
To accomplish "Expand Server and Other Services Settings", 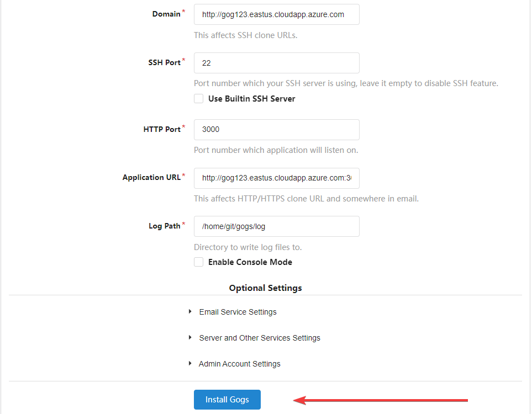I will point(260,338).
